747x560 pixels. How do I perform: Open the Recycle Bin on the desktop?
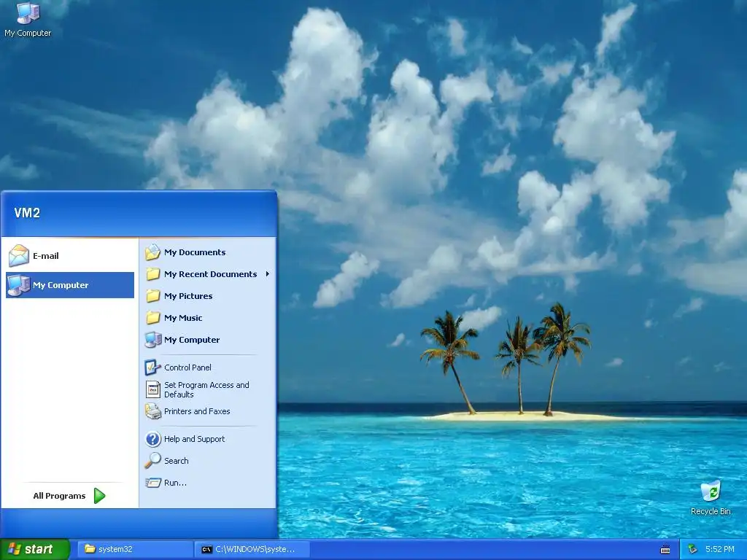[x=711, y=498]
